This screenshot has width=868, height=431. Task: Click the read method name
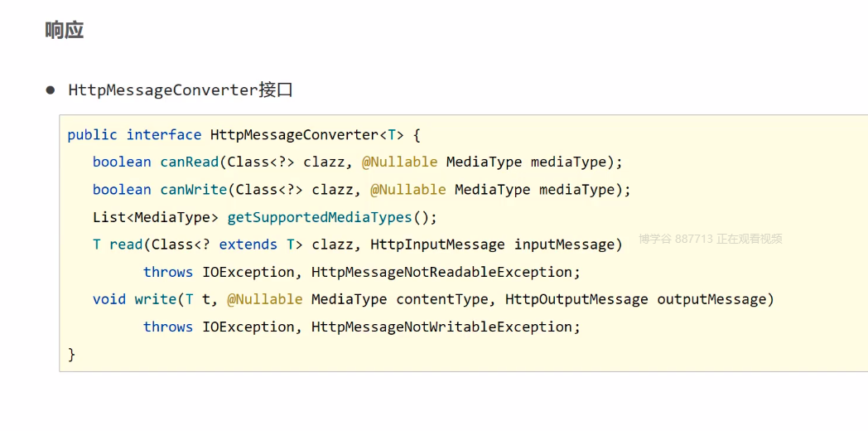pos(126,245)
